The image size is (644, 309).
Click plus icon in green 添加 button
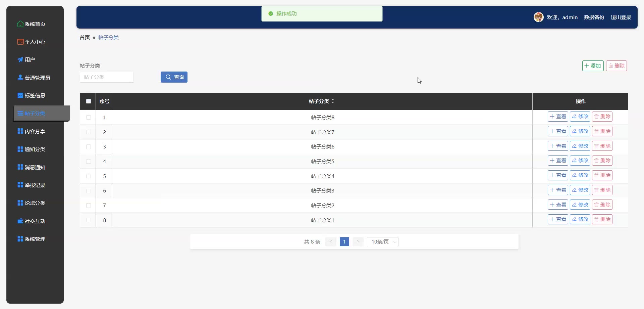(587, 65)
